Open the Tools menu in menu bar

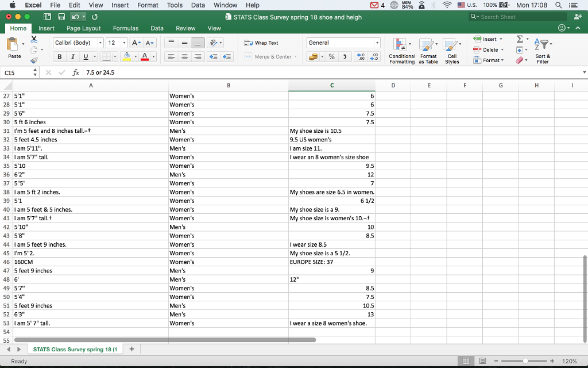tap(175, 5)
